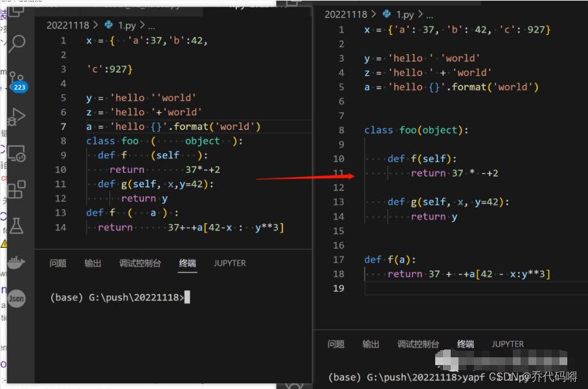Switch to 输出 tab in left panel
The image size is (588, 389).
tap(93, 263)
